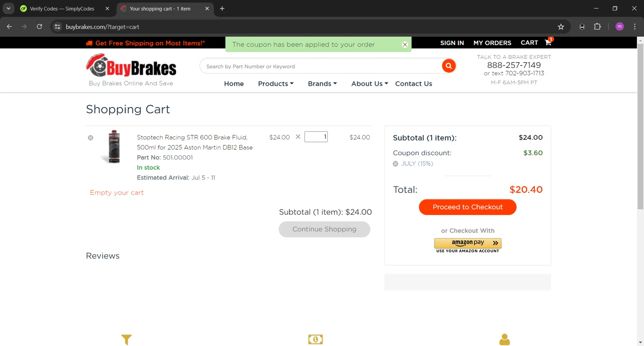This screenshot has height=346, width=644.
Task: Close the Verify Codes — SimplyCodes tab
Action: pos(107,9)
